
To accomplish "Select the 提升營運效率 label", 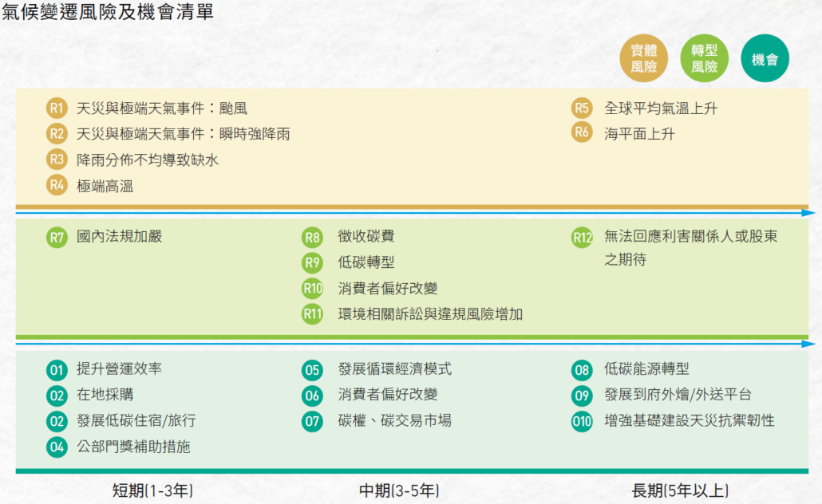I will (119, 369).
